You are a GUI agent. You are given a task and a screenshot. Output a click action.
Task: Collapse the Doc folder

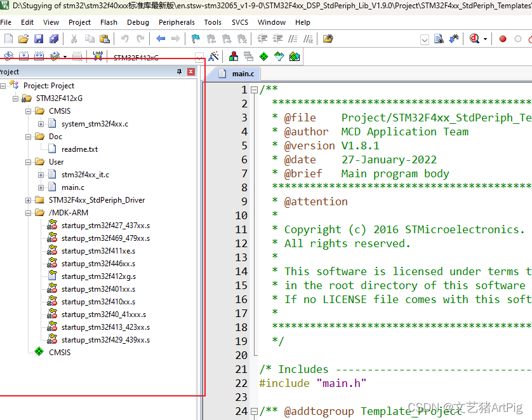(x=28, y=137)
